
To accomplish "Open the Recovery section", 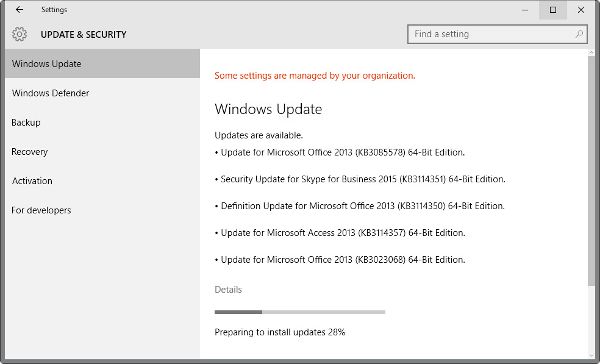I will pyautogui.click(x=102, y=152).
